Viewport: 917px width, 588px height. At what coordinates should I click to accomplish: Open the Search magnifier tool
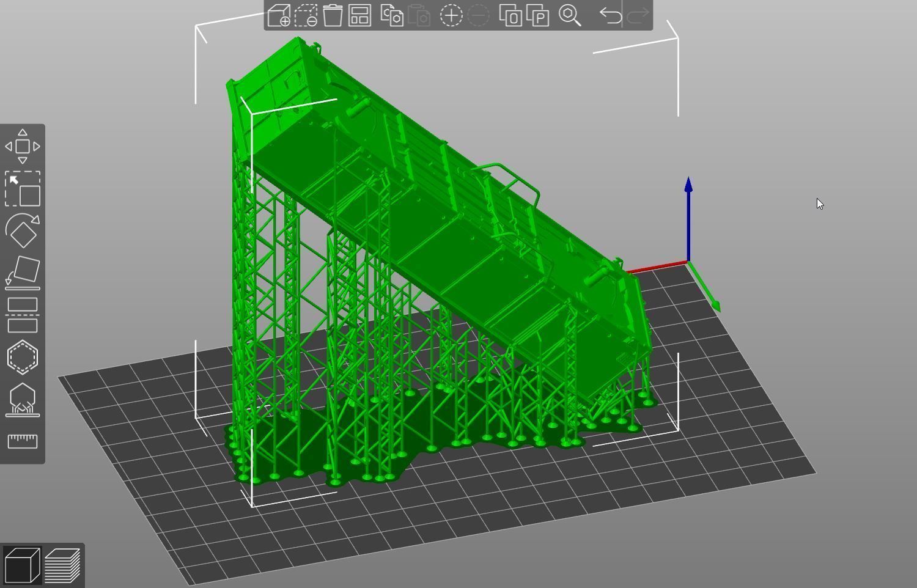point(570,15)
